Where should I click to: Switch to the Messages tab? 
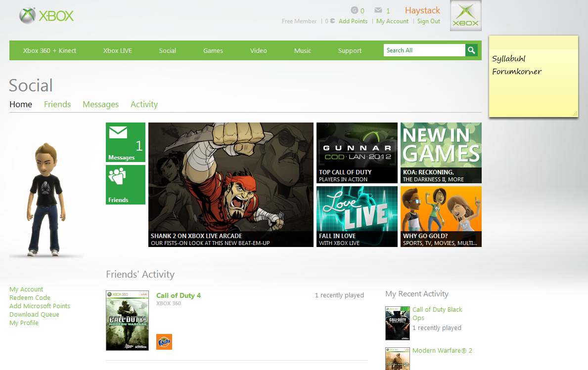click(x=100, y=105)
